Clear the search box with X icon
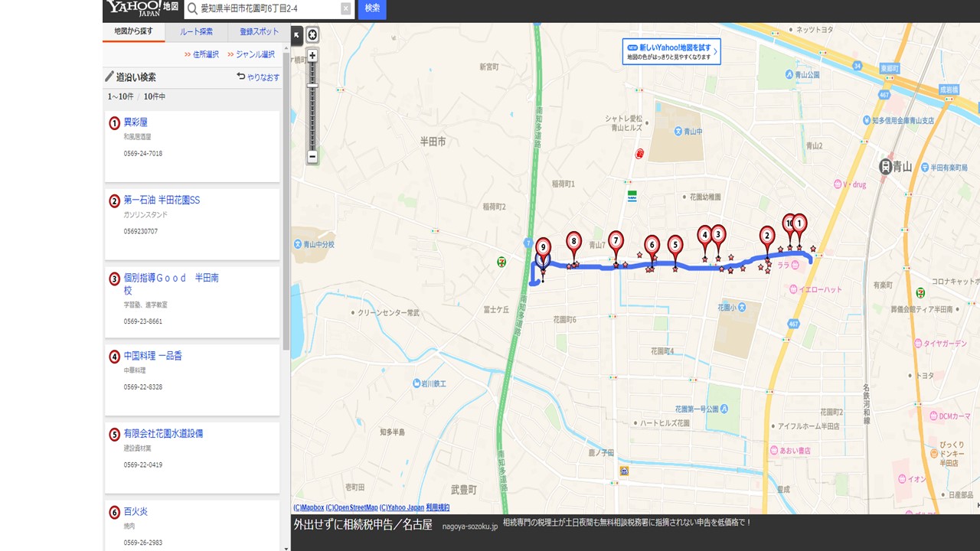Viewport: 980px width, 551px height. tap(345, 8)
